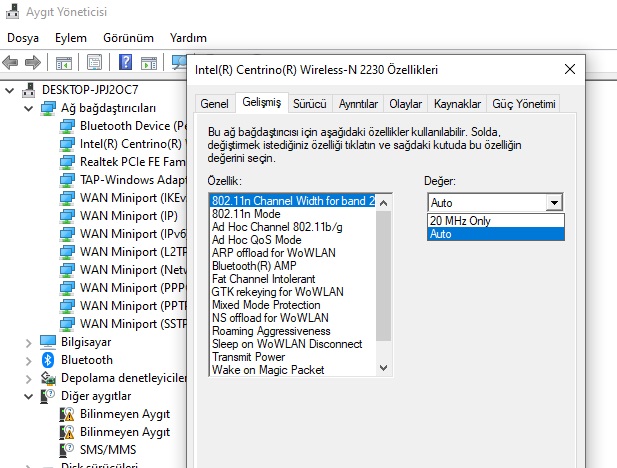Expand the Depolama denetleyicileri tree node
Image resolution: width=617 pixels, height=468 pixels.
[28, 379]
